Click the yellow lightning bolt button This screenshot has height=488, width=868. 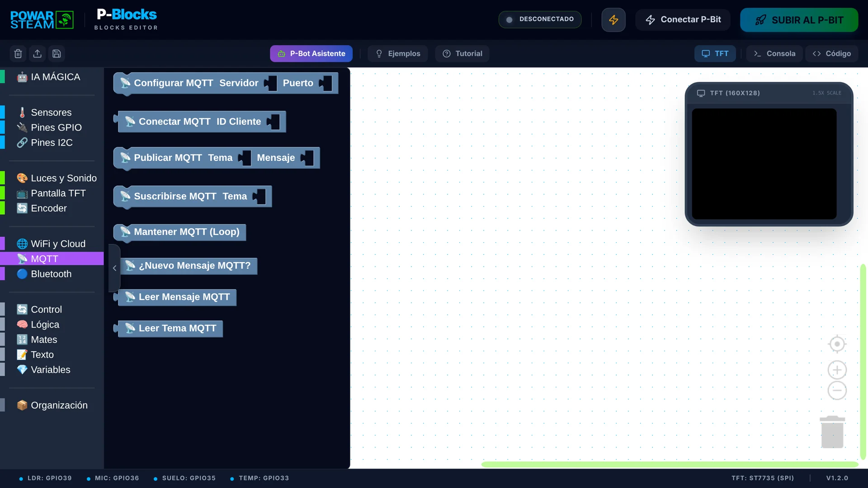tap(613, 20)
